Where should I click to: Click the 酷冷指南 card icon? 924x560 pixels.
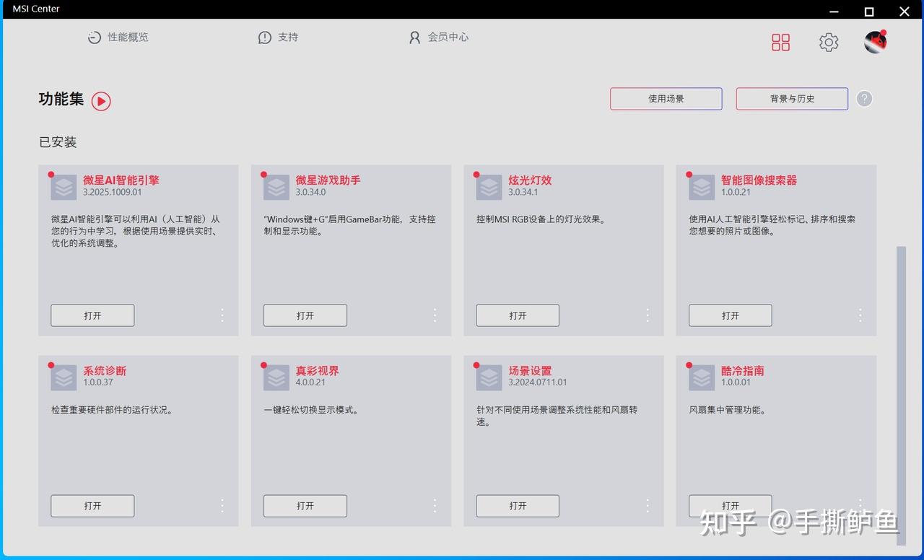[702, 377]
